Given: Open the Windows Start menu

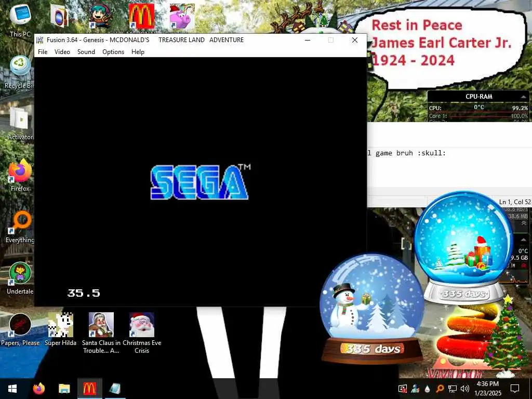Looking at the screenshot, I should pyautogui.click(x=12, y=389).
